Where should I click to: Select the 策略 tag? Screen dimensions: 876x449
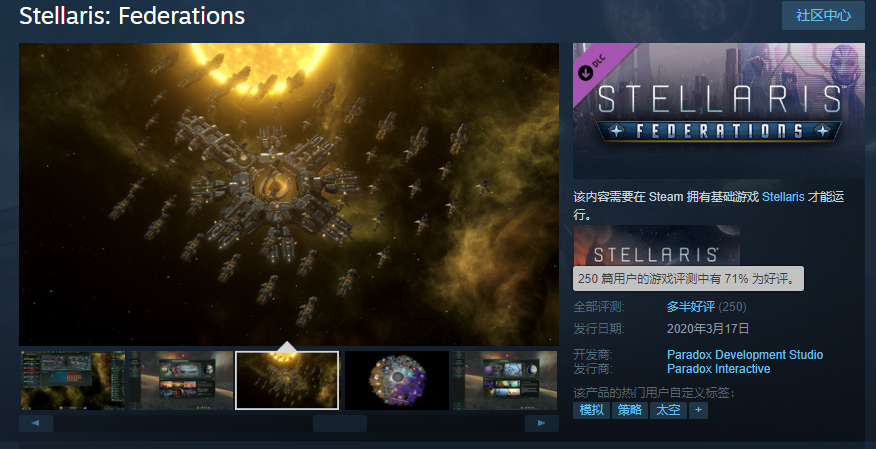click(630, 410)
